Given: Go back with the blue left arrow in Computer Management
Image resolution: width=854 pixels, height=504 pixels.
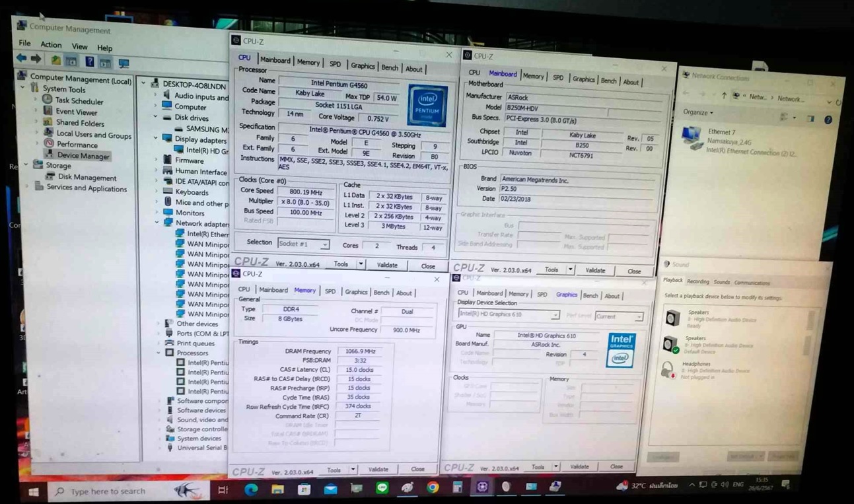Looking at the screenshot, I should coord(22,59).
